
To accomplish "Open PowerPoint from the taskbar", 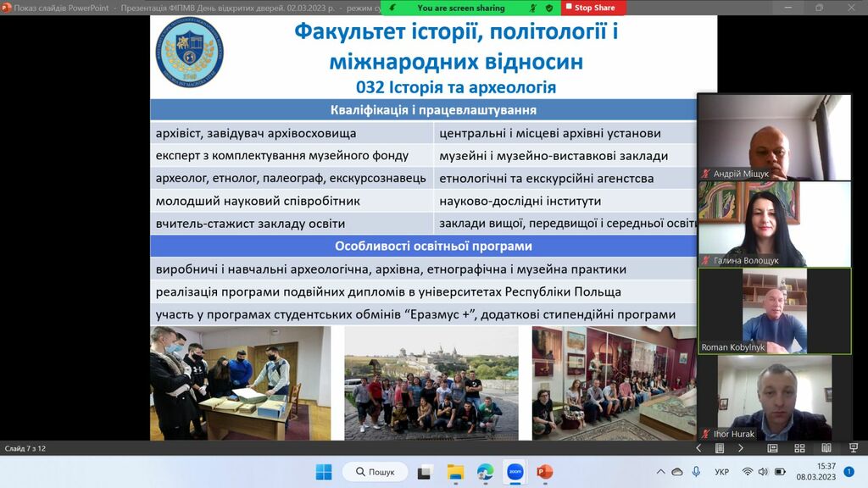I will click(544, 471).
